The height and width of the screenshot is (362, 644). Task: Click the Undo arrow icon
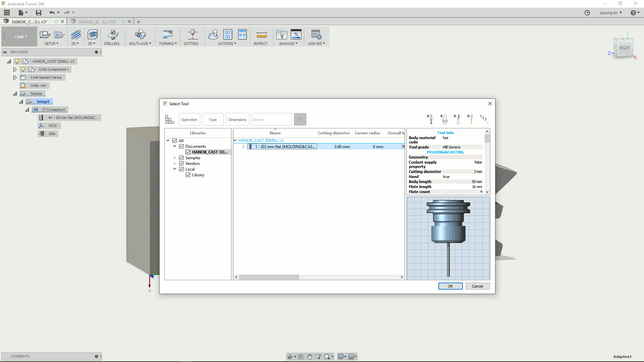pyautogui.click(x=52, y=13)
